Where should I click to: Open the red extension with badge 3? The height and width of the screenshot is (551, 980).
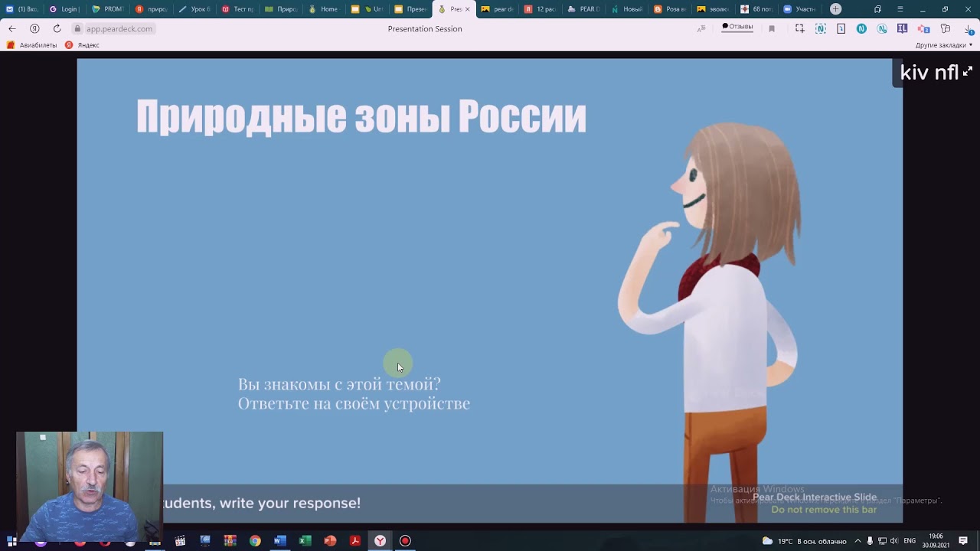(x=923, y=28)
